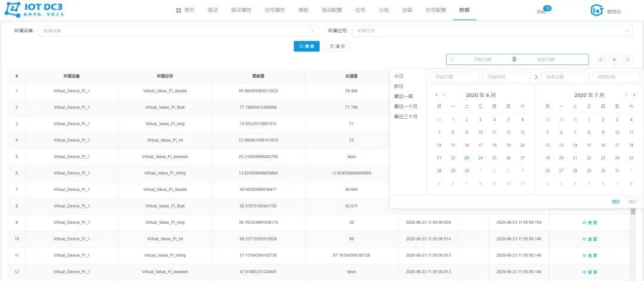Click the rightmost circular settings icon button
The height and width of the screenshot is (281, 644).
click(628, 60)
